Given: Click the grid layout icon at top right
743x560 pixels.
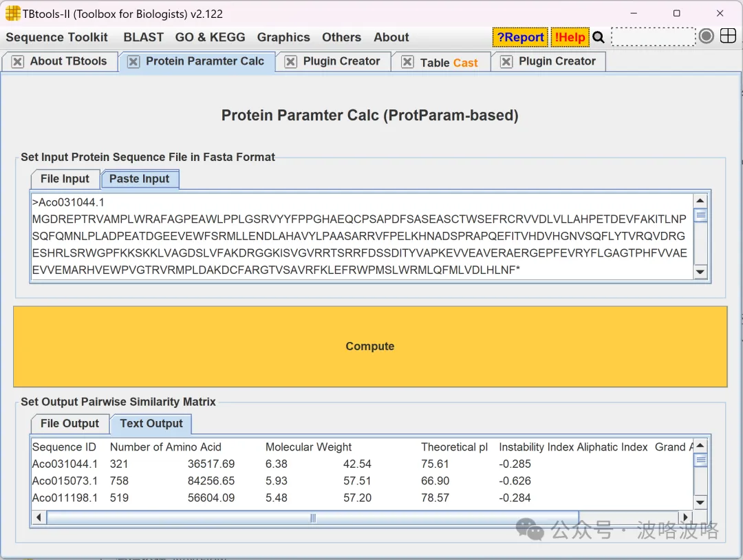Looking at the screenshot, I should coord(728,36).
